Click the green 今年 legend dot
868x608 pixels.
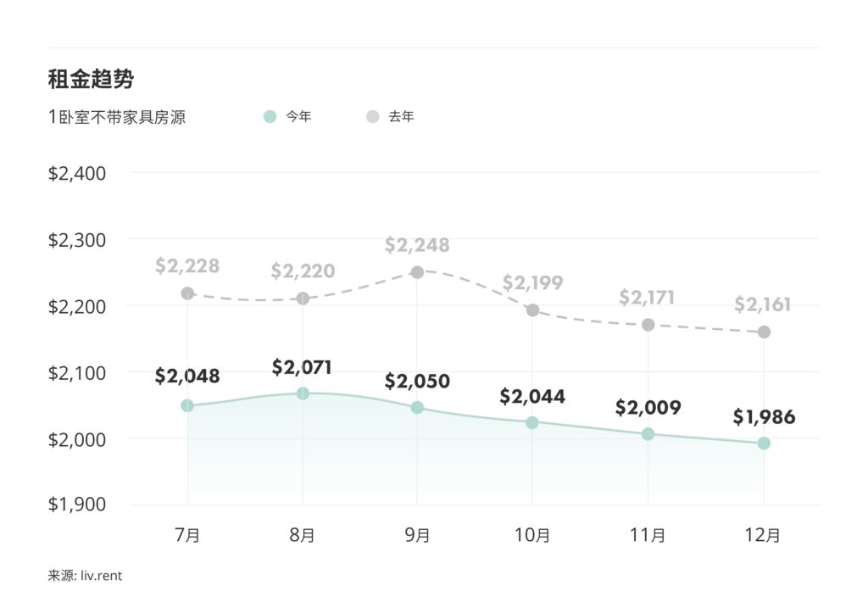point(270,117)
